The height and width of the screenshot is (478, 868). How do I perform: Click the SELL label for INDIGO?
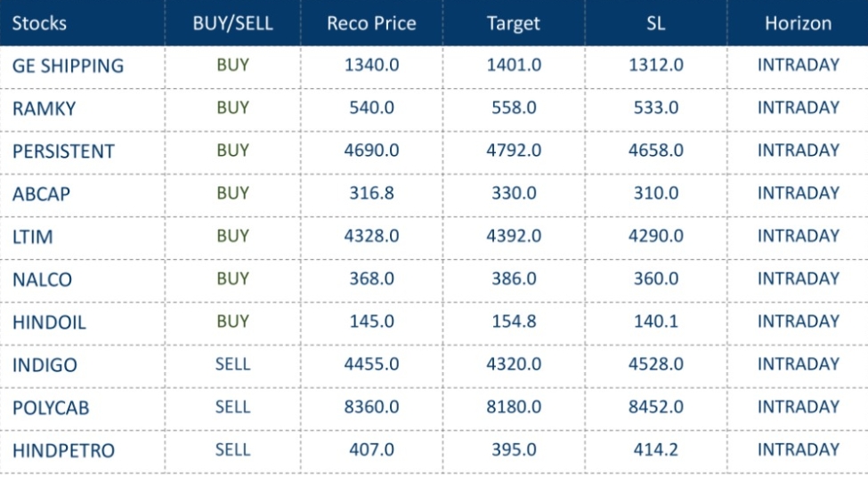tap(232, 364)
